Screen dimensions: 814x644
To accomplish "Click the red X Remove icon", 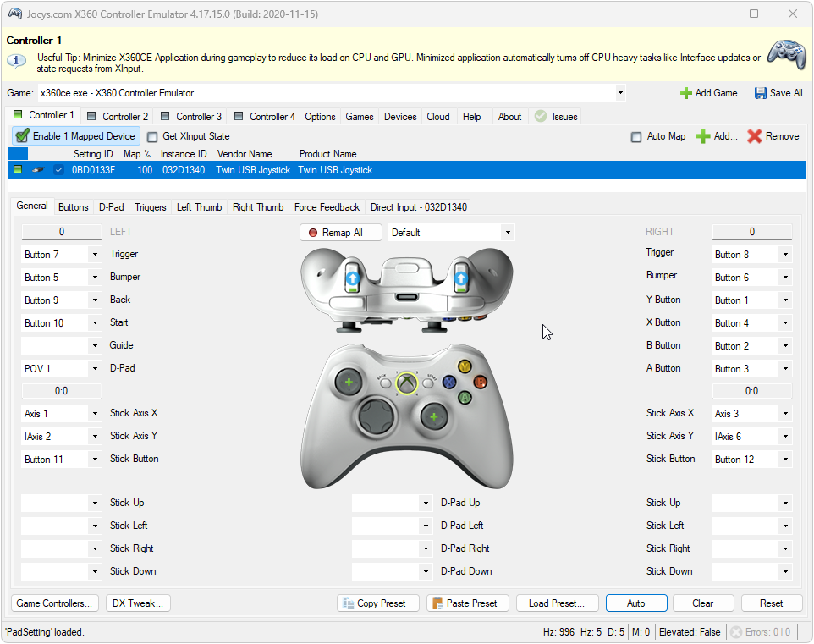I will 754,136.
